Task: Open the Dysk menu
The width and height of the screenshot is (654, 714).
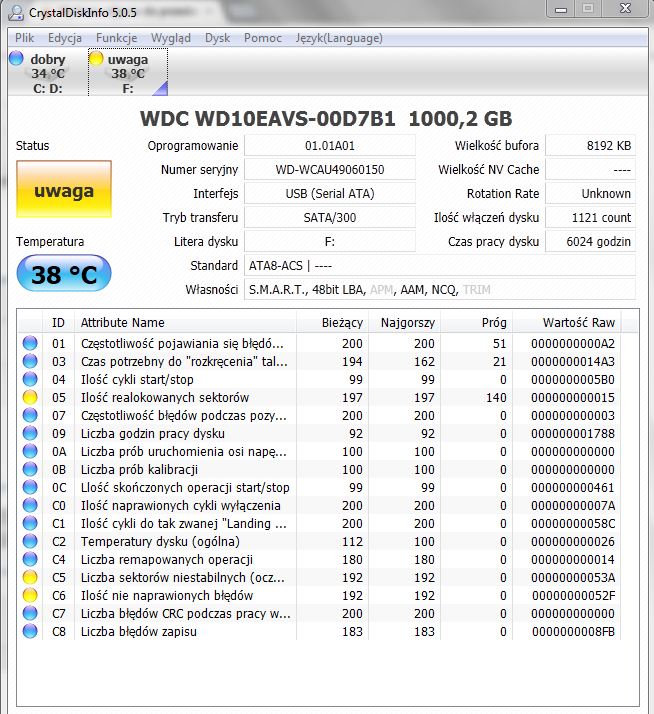Action: [x=217, y=38]
